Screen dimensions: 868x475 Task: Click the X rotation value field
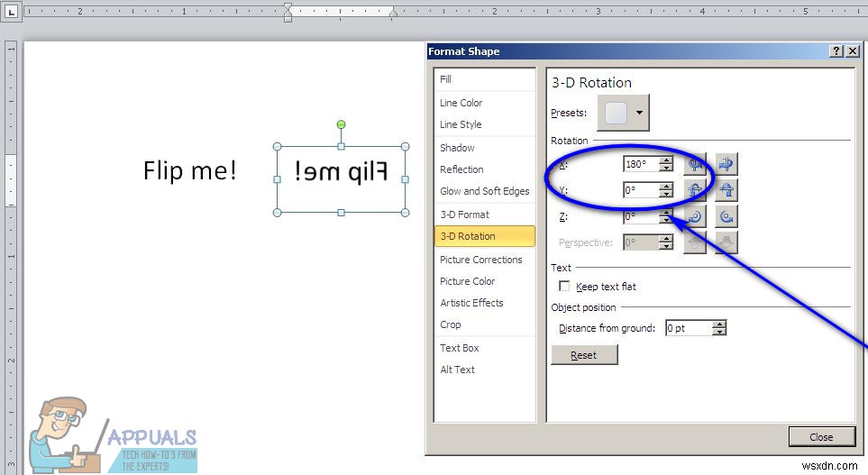[641, 164]
